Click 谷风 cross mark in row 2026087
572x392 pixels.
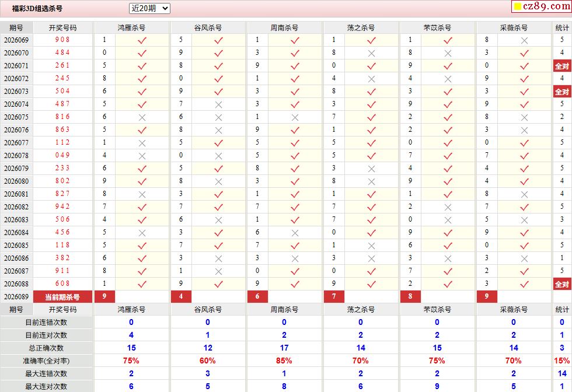(218, 272)
